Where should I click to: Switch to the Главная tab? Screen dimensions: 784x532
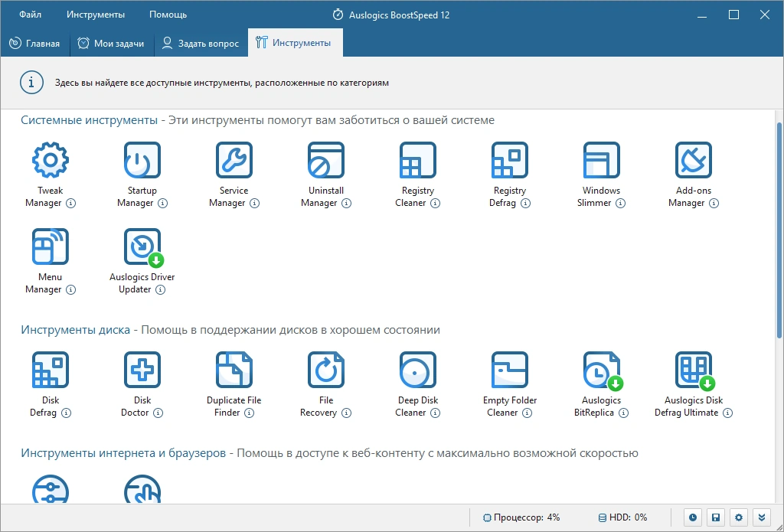tap(34, 43)
